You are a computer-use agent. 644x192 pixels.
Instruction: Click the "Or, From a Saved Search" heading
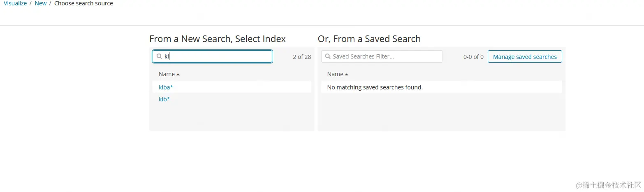[x=369, y=39]
